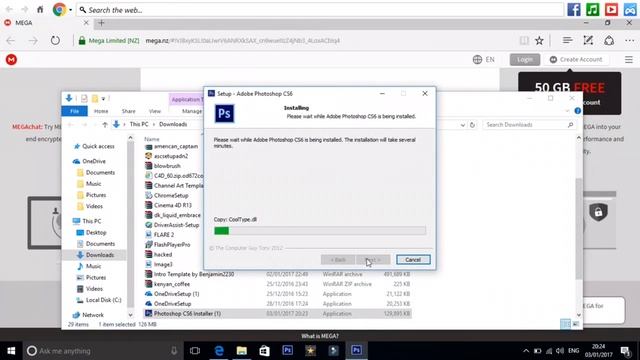Open the Action Center notification icon
This screenshot has width=640, height=360.
(626, 351)
